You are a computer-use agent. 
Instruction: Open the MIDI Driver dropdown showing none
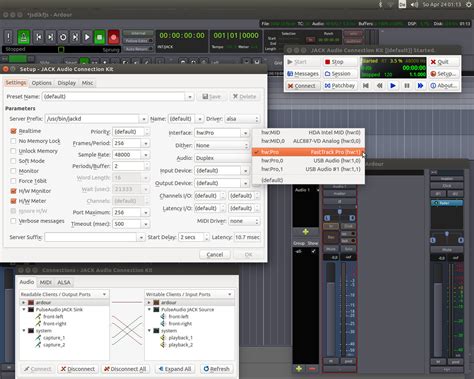click(244, 221)
